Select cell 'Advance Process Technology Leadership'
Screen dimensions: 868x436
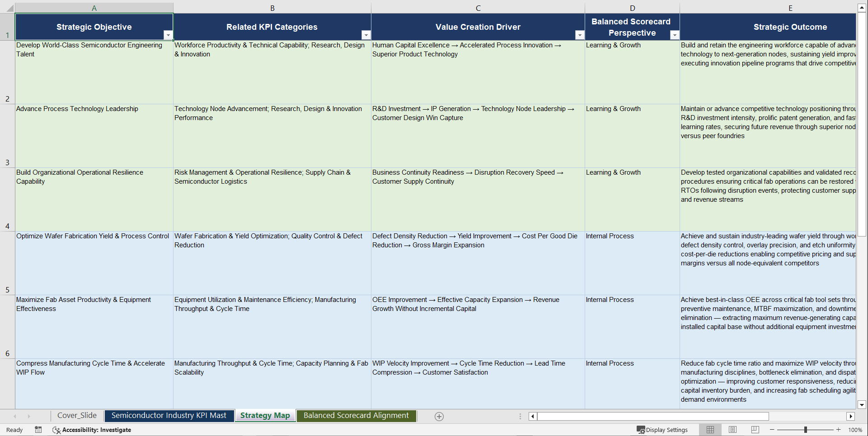pyautogui.click(x=94, y=136)
